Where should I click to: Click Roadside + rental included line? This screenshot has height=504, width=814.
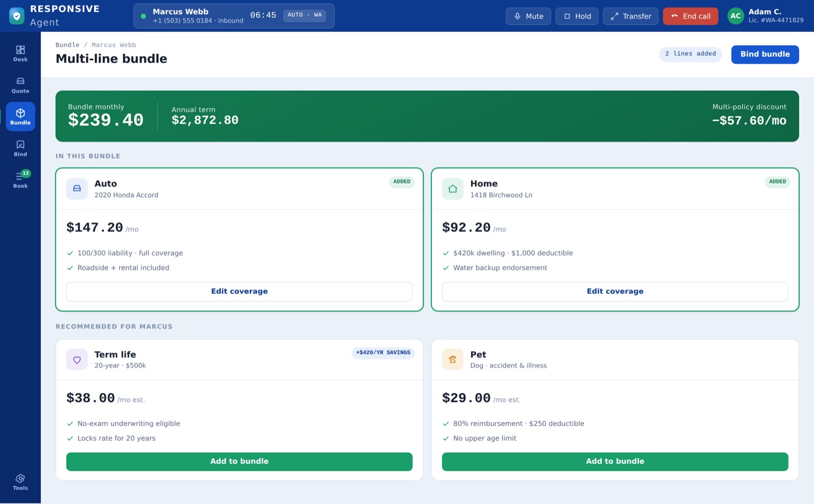(123, 268)
